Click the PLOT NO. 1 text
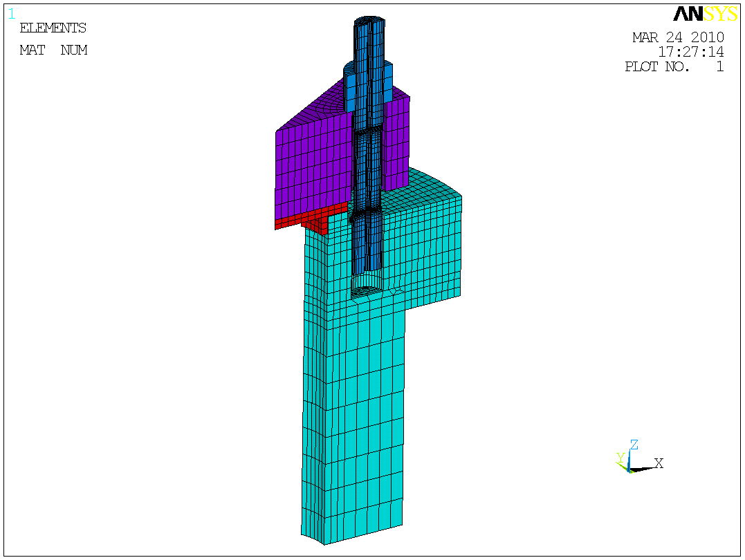 674,67
